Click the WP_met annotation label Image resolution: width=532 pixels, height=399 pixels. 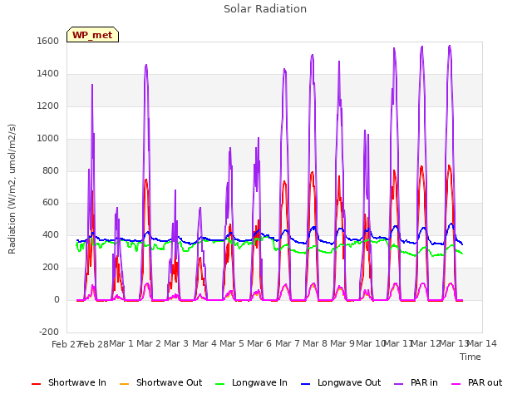pos(92,35)
